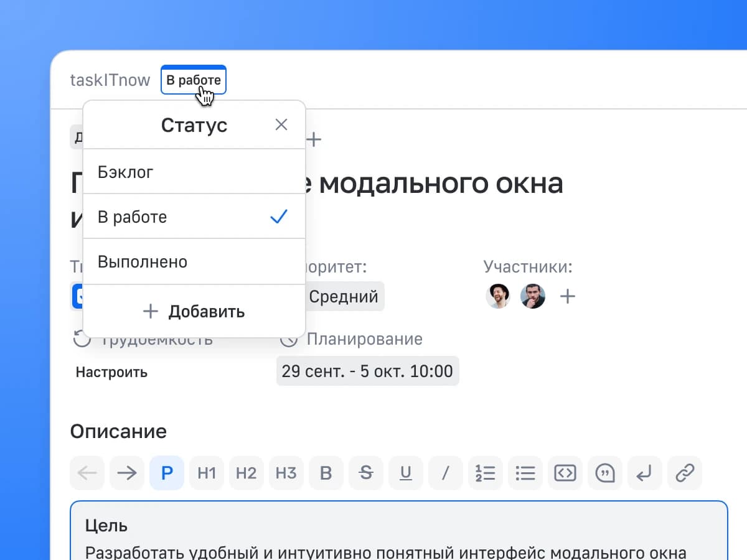Insert a bulleted list in the description
The image size is (747, 560).
coord(525,473)
